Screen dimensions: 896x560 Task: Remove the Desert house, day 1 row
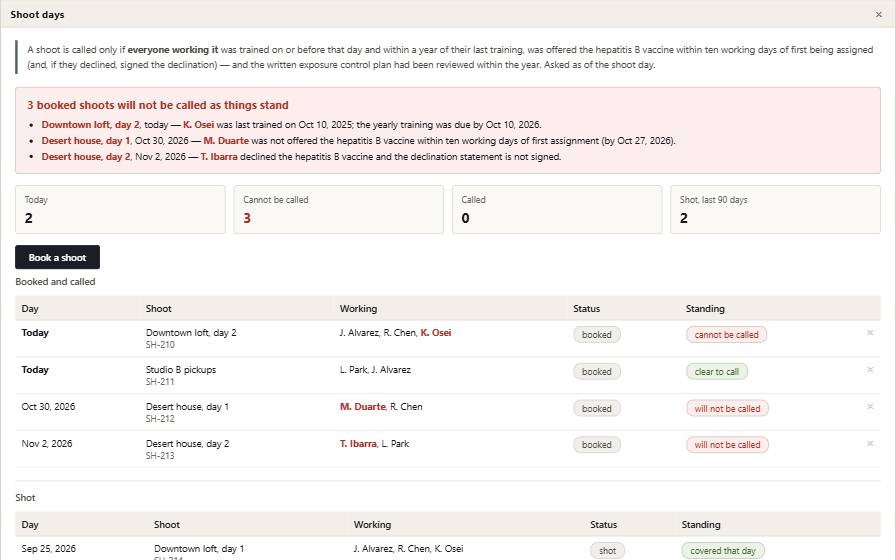pyautogui.click(x=870, y=406)
